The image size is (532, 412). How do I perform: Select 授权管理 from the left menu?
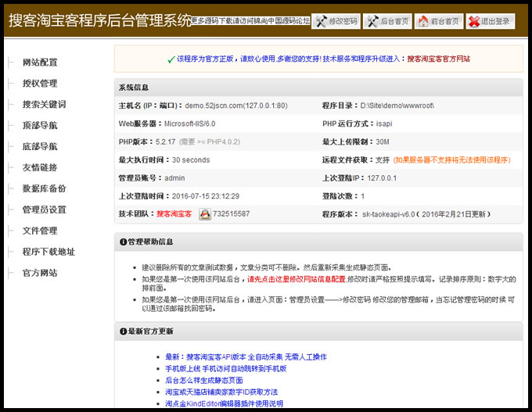(40, 84)
